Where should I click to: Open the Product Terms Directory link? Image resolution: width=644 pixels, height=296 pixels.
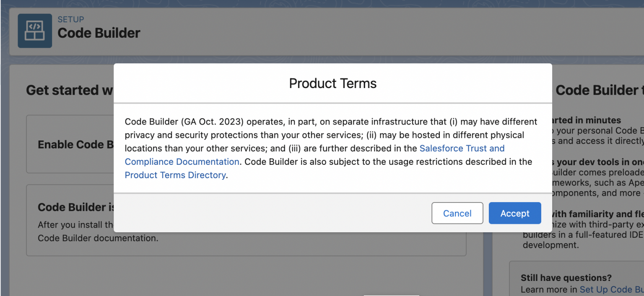tap(175, 175)
